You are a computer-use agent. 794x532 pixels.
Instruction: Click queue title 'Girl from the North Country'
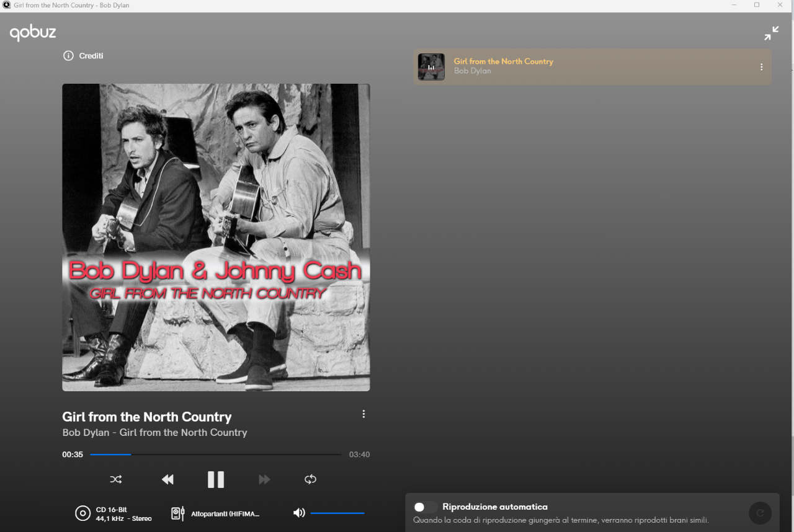[504, 61]
